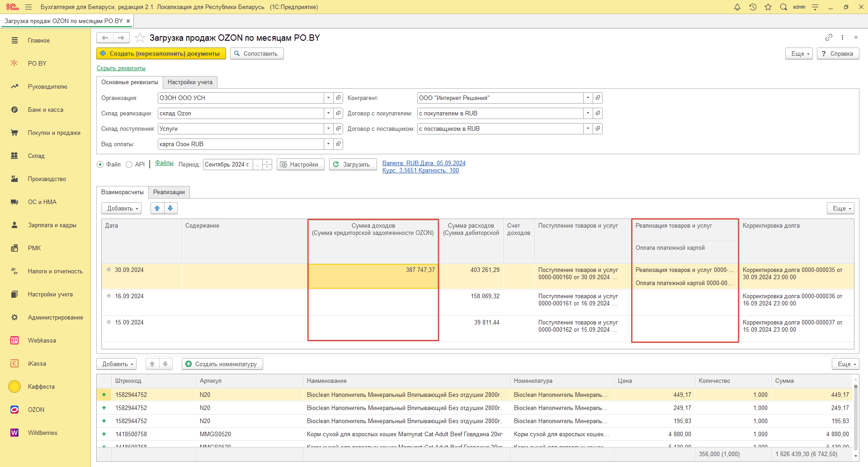
Task: Expand the 15.09.2024 settlements row
Action: point(108,322)
